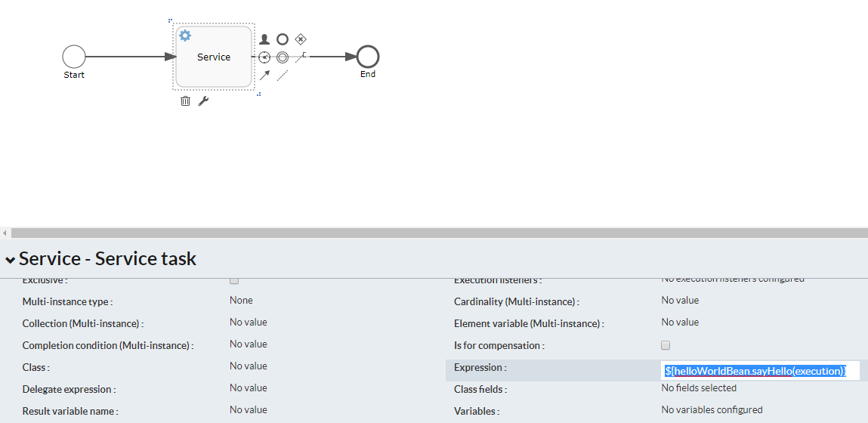The height and width of the screenshot is (423, 868).
Task: Click the Delegate expression : label
Action: pos(70,389)
